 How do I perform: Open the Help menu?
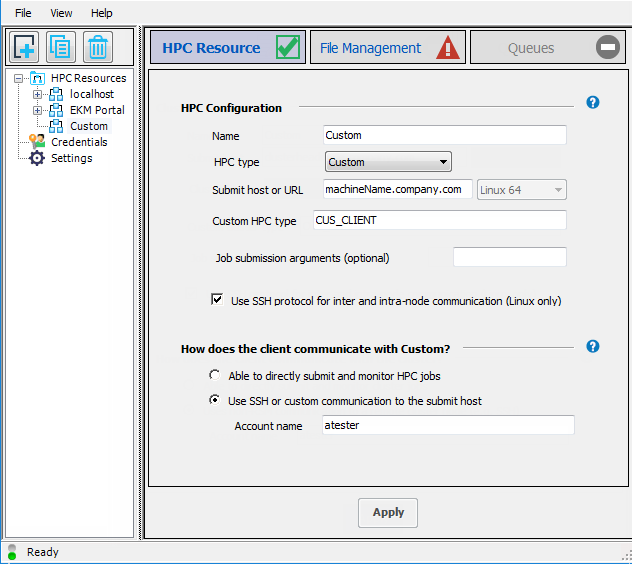(x=101, y=13)
